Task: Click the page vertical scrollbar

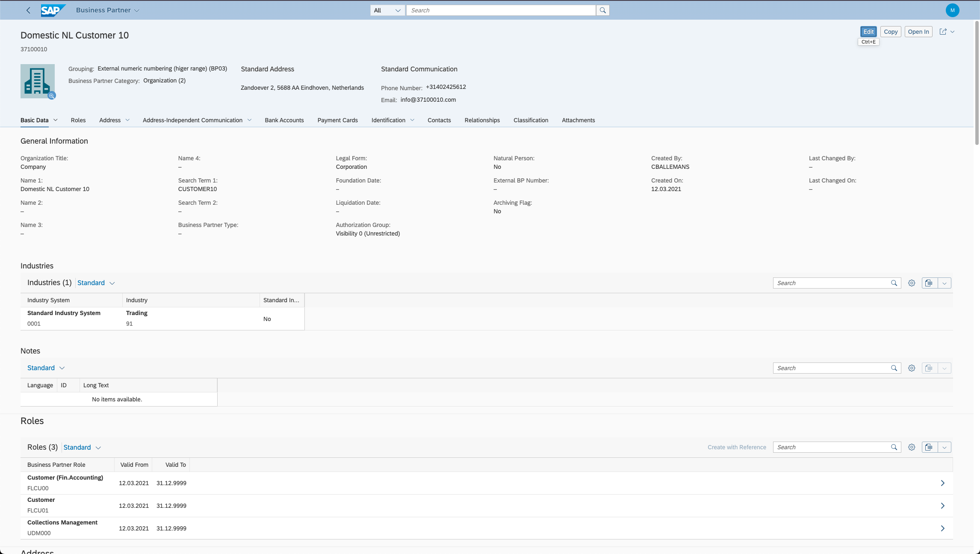Action: [977, 83]
